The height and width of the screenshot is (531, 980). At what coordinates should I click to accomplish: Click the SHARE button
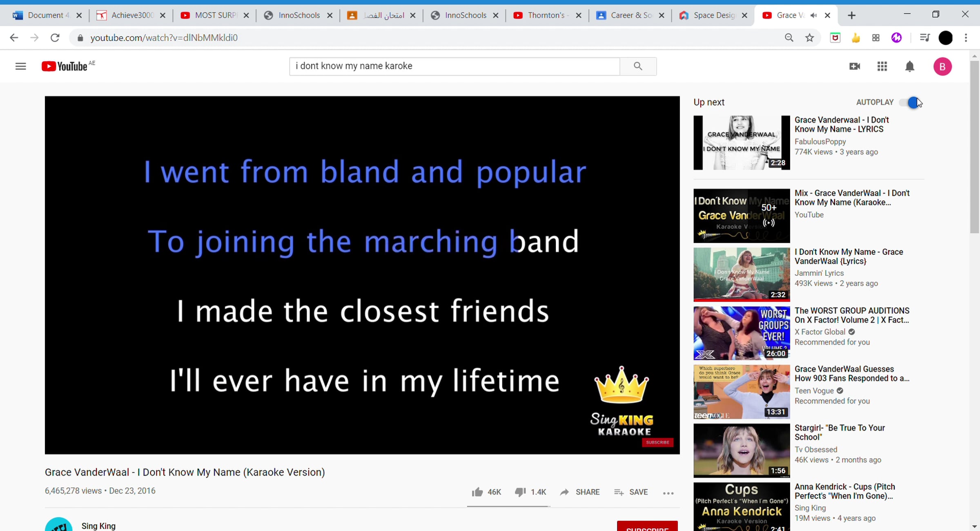click(580, 492)
